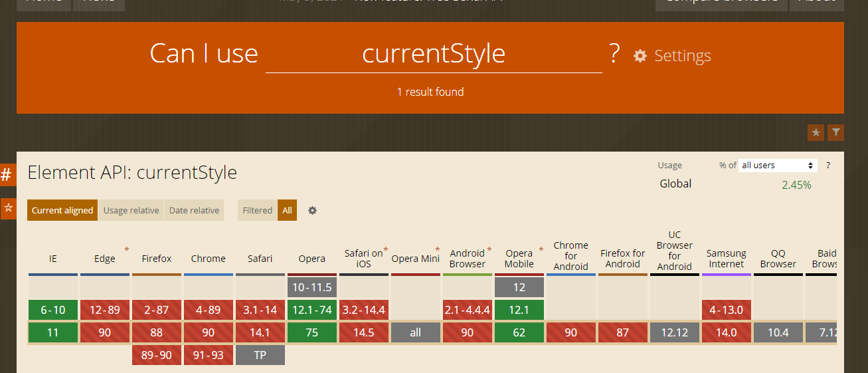Click the IE column header

coord(53,259)
